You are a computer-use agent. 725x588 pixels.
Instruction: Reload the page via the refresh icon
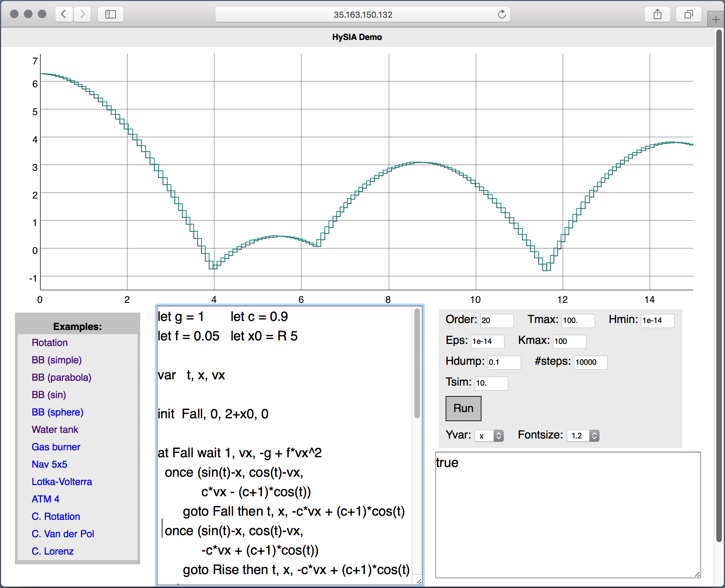502,14
